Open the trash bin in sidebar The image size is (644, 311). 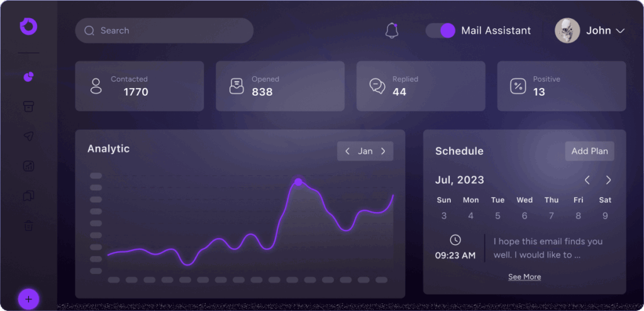coord(28,225)
